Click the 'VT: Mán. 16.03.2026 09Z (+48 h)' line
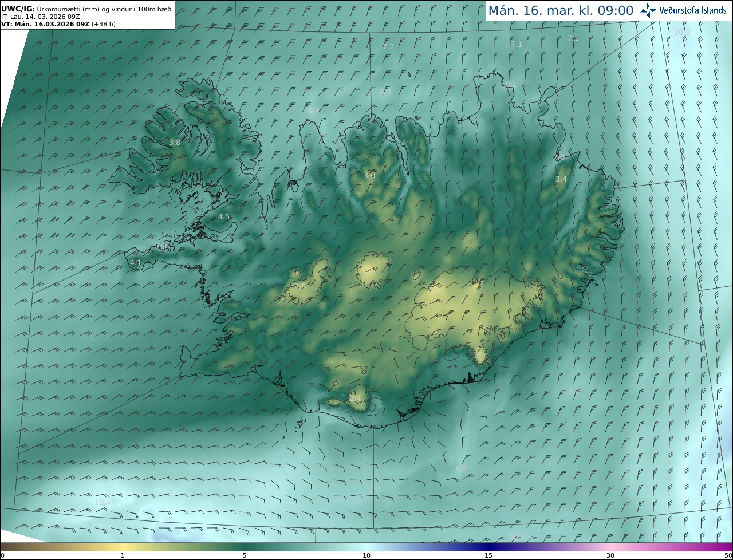 click(x=58, y=24)
